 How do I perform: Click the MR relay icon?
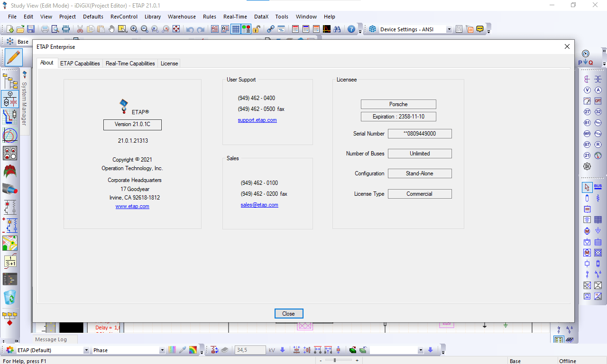point(587,134)
